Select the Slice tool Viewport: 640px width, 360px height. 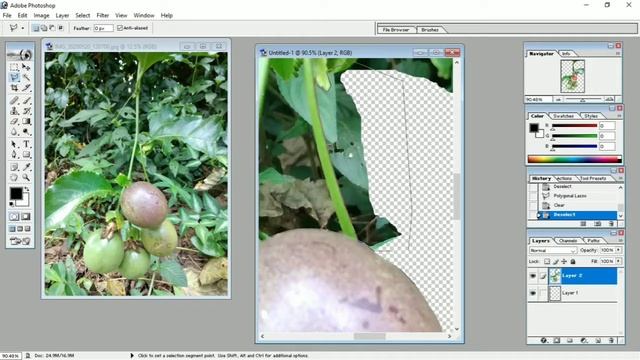tap(26, 88)
